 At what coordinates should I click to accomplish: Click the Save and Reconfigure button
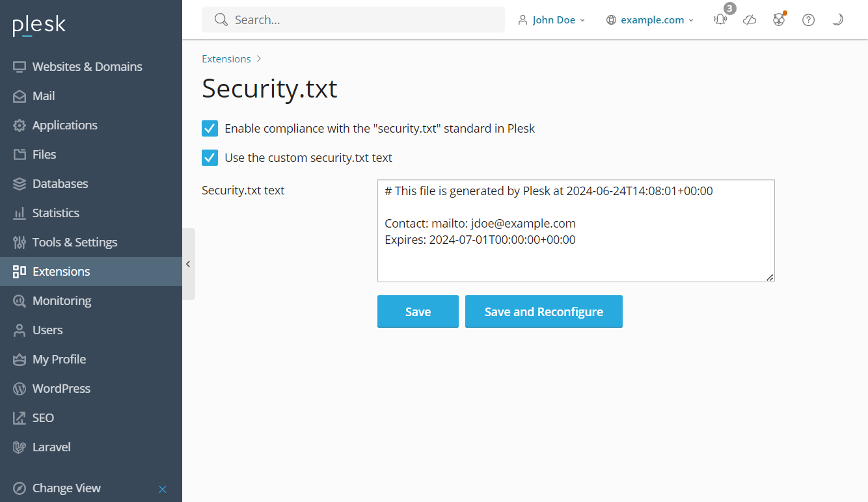tap(544, 311)
